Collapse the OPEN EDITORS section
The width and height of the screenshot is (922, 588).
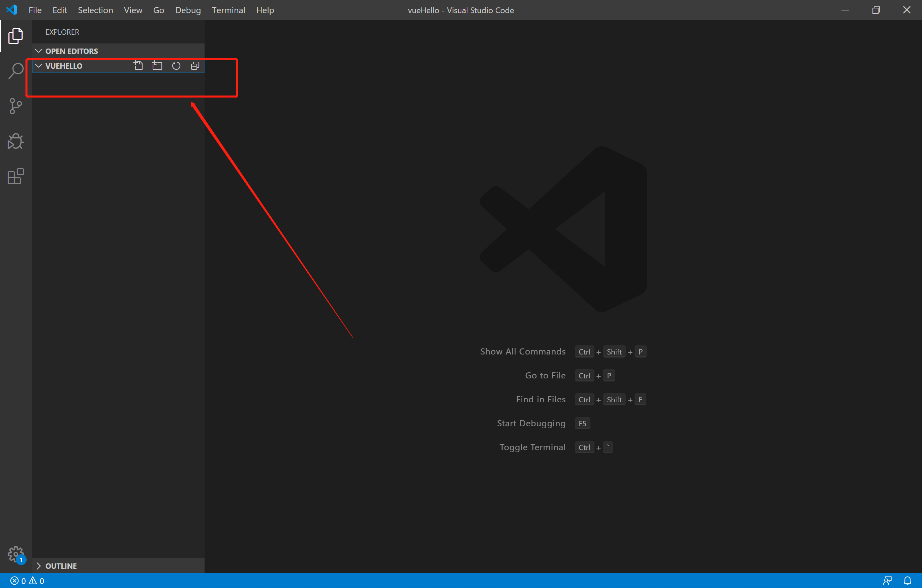[x=118, y=51]
